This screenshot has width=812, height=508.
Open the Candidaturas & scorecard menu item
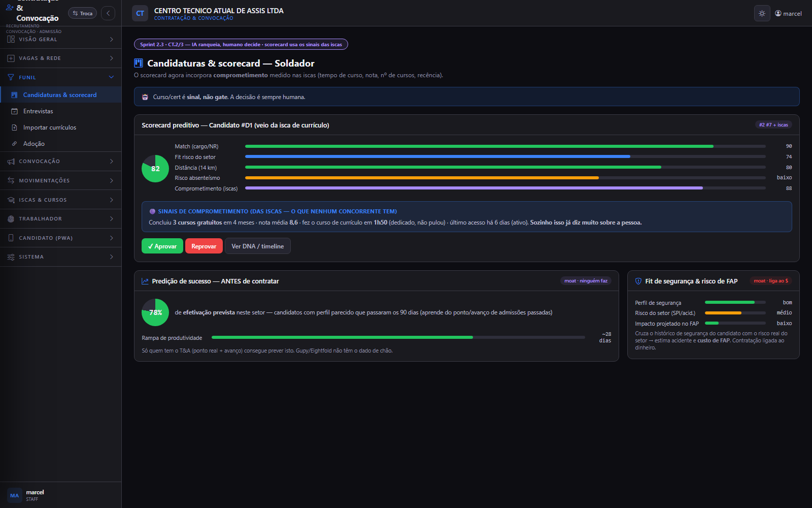61,95
